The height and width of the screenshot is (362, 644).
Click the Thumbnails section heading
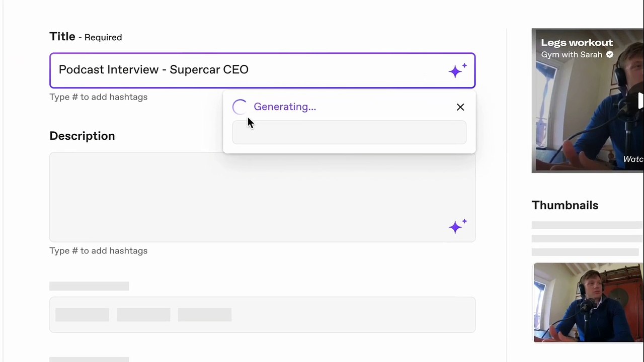(565, 205)
